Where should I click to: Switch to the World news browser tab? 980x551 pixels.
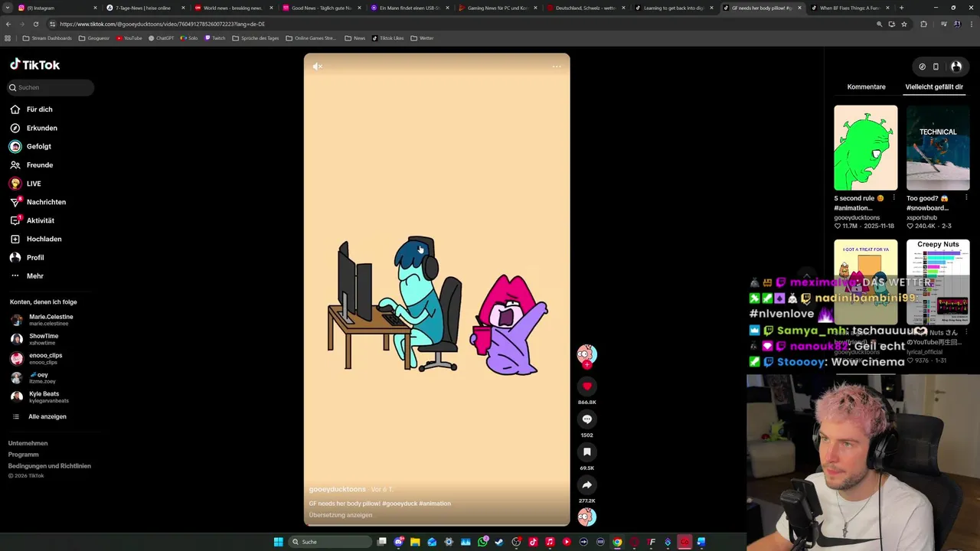pyautogui.click(x=232, y=8)
